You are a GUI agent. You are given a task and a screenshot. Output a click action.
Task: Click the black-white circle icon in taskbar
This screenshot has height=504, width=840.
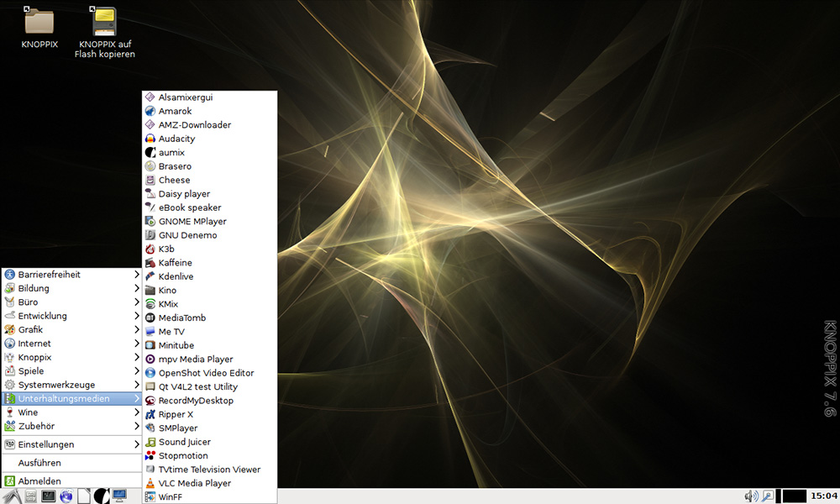[102, 496]
